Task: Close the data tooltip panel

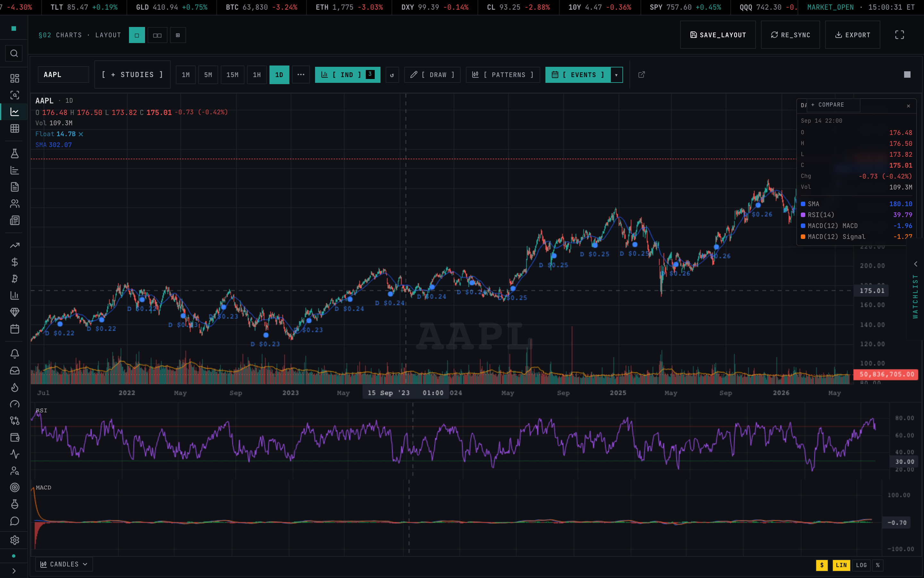Action: point(908,106)
